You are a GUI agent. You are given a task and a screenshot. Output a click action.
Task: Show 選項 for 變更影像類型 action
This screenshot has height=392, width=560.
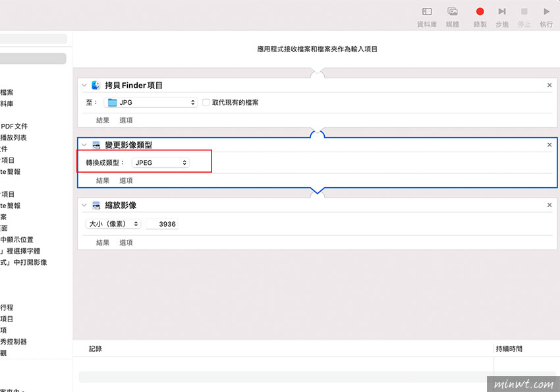(x=126, y=181)
